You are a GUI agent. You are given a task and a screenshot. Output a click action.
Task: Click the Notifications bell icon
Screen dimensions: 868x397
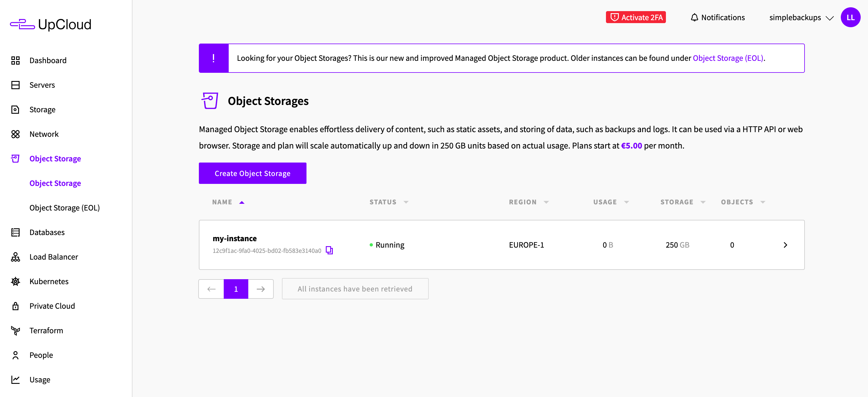click(x=694, y=18)
